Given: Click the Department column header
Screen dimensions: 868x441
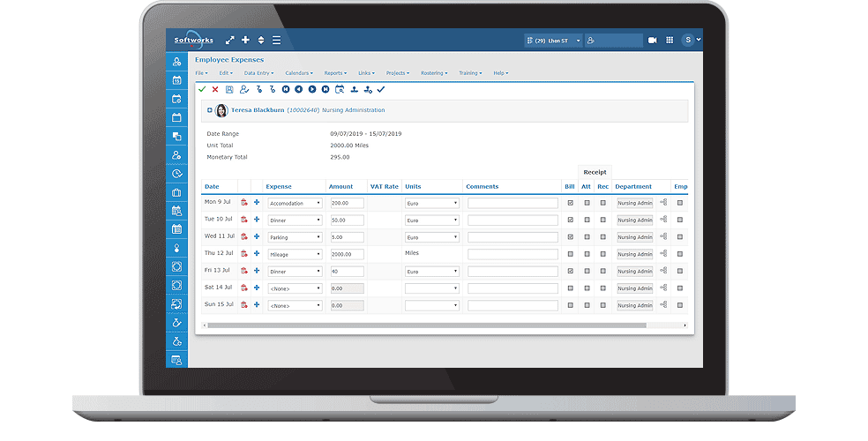Looking at the screenshot, I should pyautogui.click(x=633, y=186).
